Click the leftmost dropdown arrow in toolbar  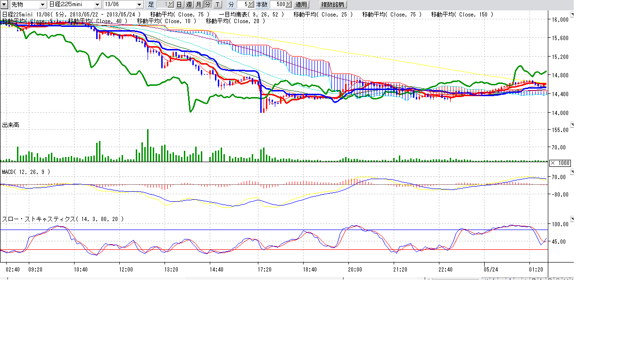coord(4,4)
